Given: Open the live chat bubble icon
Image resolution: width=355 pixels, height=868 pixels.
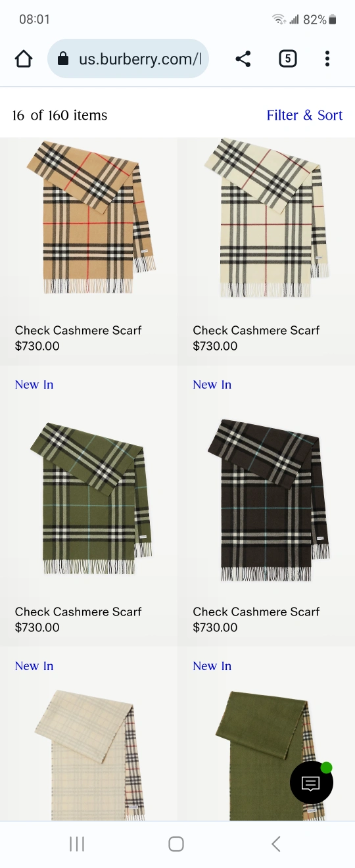Looking at the screenshot, I should pyautogui.click(x=312, y=782).
